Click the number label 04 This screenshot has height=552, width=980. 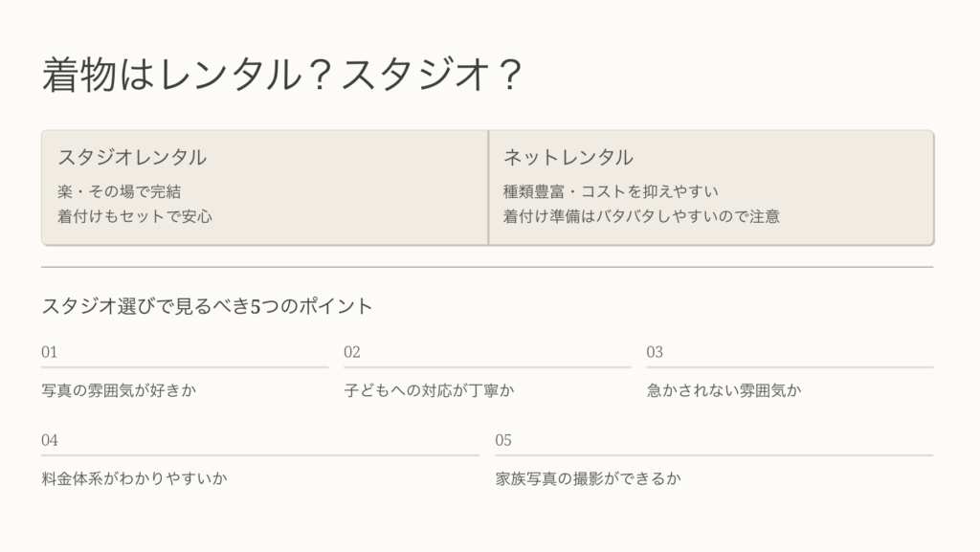[50, 440]
